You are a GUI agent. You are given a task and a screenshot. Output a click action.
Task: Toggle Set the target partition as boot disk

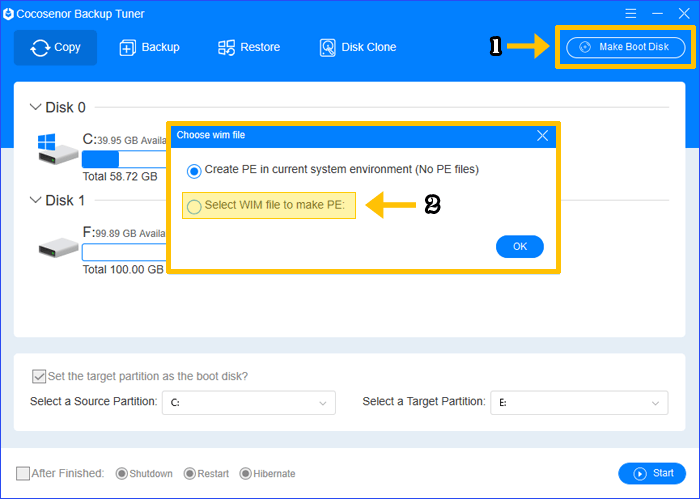tap(39, 376)
